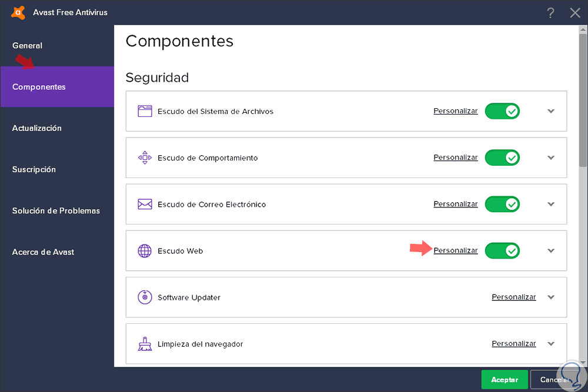Click the Limpieza del navegador broom icon

click(145, 344)
